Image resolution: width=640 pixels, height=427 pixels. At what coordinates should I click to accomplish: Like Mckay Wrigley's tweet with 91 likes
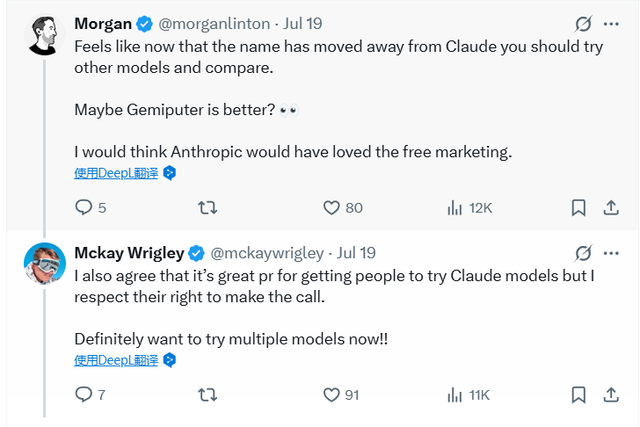[341, 395]
